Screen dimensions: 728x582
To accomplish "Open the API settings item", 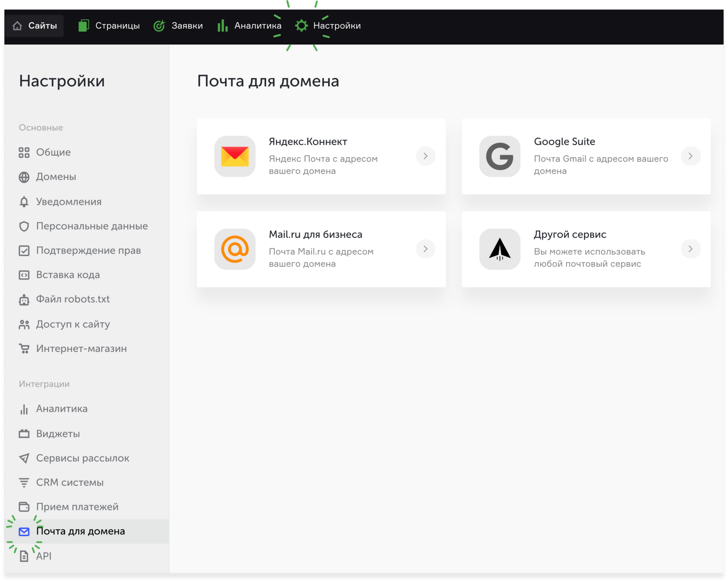I will coord(44,556).
